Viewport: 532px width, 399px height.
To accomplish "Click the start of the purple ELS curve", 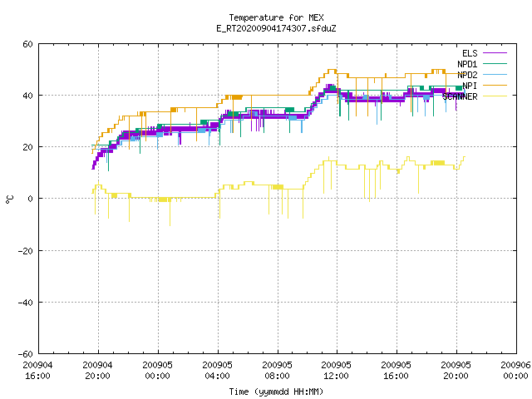I will pos(93,167).
